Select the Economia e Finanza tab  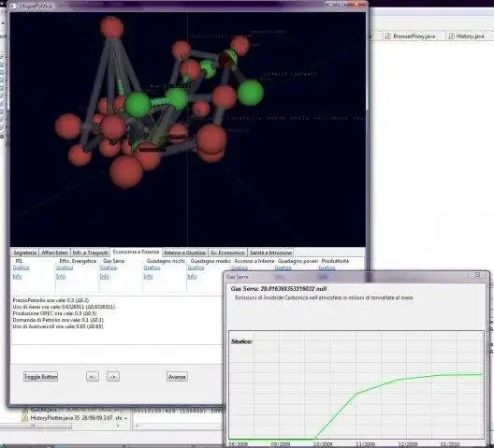[x=136, y=252]
